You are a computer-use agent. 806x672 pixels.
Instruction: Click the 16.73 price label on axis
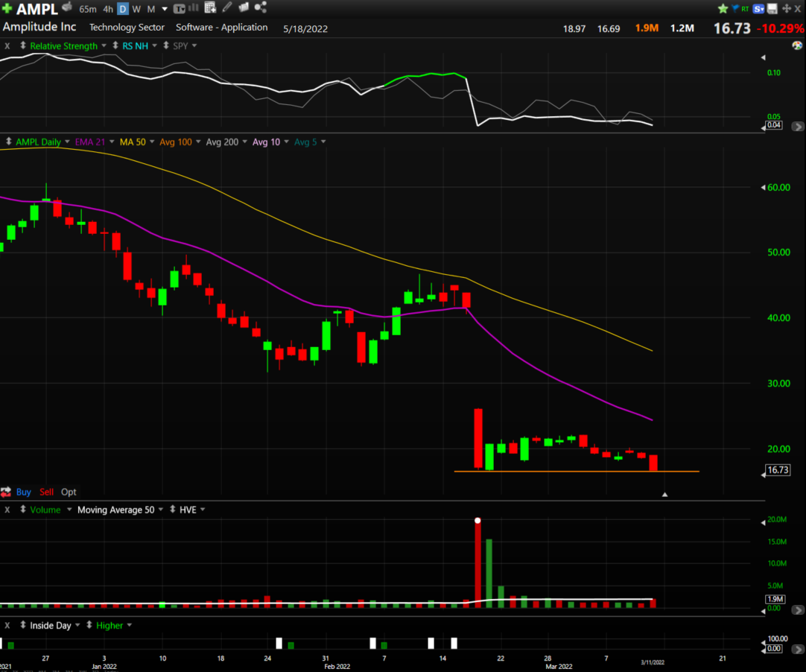[778, 470]
